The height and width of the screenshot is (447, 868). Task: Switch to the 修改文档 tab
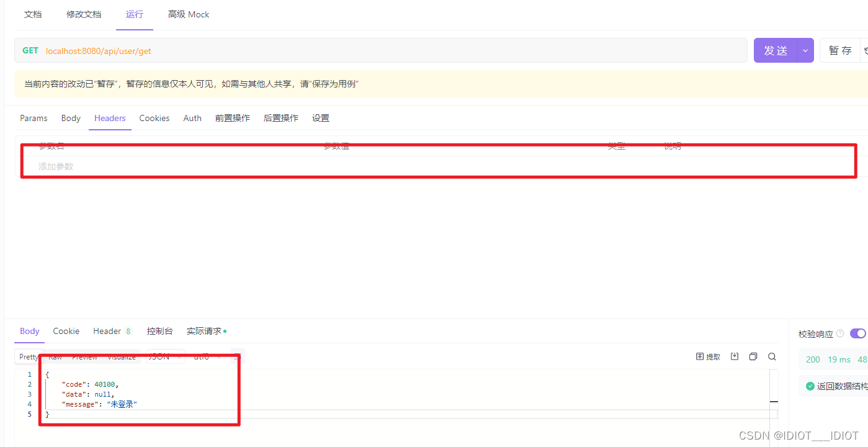click(x=84, y=14)
